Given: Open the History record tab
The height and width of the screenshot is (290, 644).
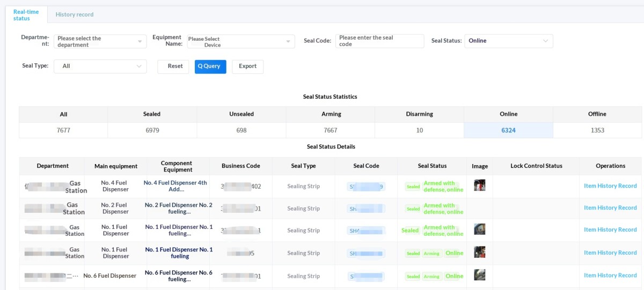Looking at the screenshot, I should (x=75, y=14).
